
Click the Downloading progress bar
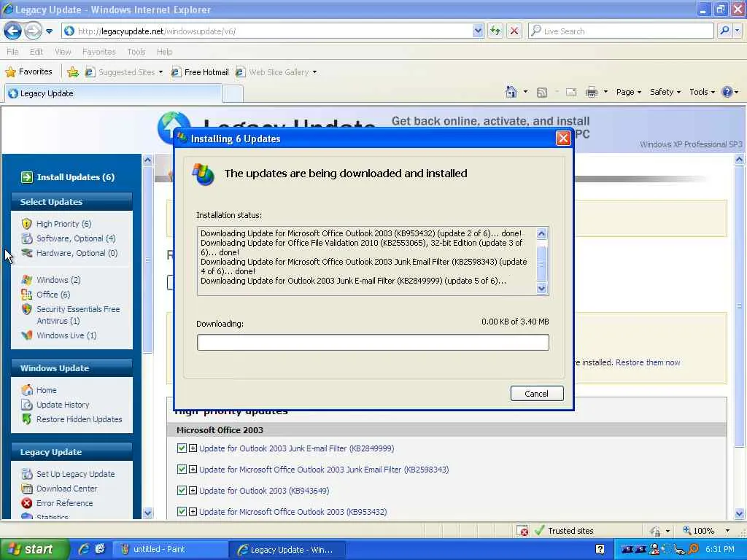coord(373,343)
